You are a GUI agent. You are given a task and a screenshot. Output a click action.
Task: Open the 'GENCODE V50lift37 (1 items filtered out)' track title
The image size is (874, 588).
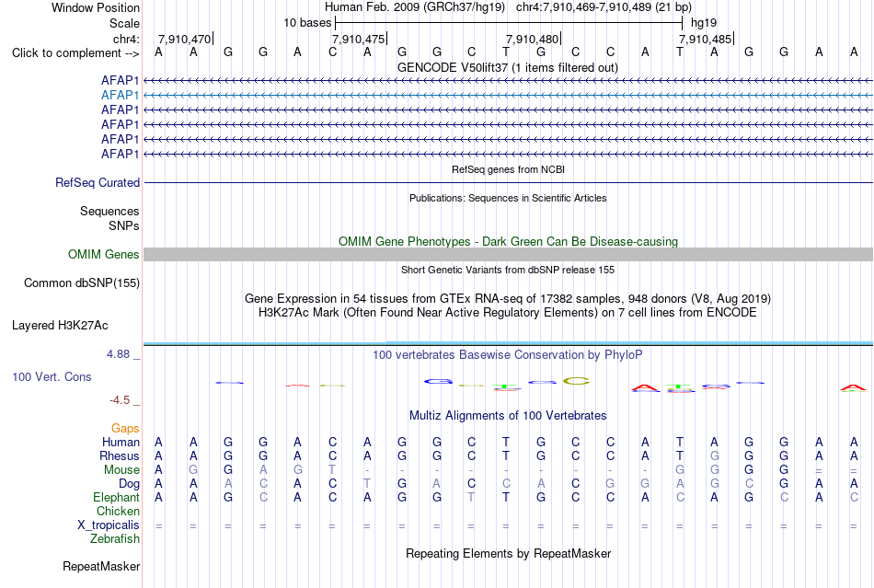507,67
